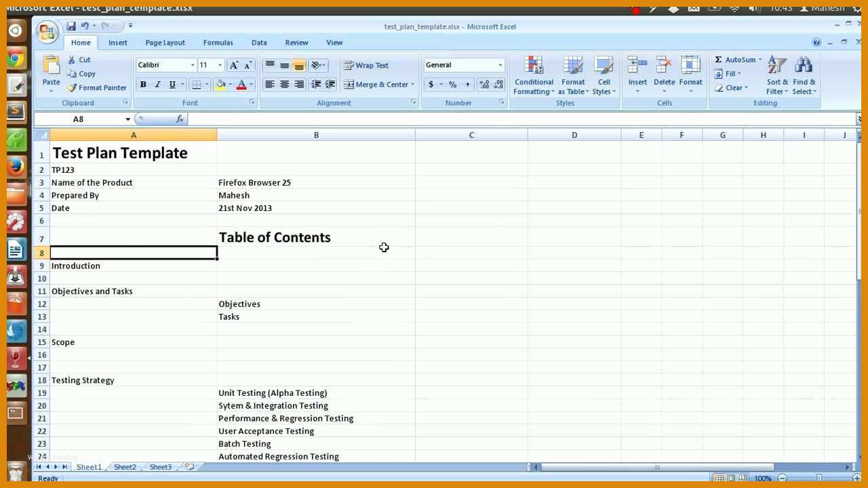Save workbook from Quick Access Toolbar
Screen dimensions: 868x488
click(71, 26)
